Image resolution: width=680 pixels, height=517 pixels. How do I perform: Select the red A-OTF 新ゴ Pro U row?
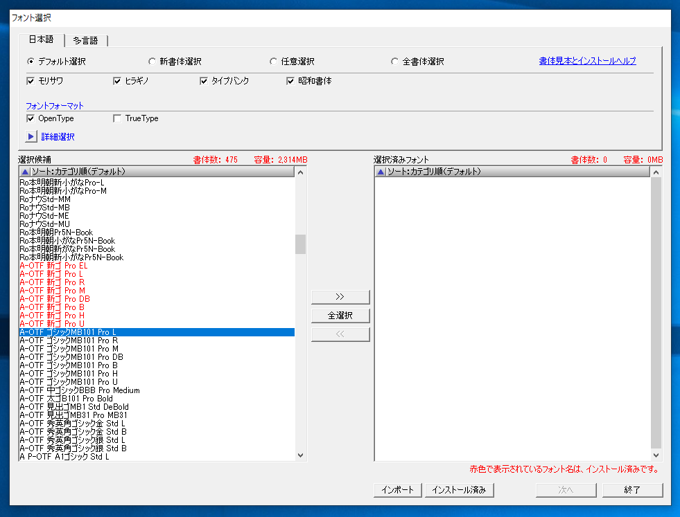(157, 324)
